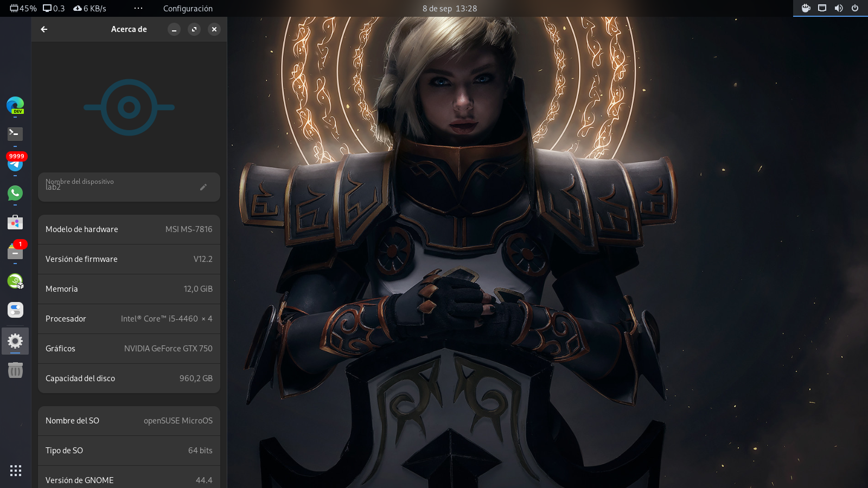This screenshot has height=488, width=868.
Task: Select the Modelo de hardware row
Action: (129, 229)
